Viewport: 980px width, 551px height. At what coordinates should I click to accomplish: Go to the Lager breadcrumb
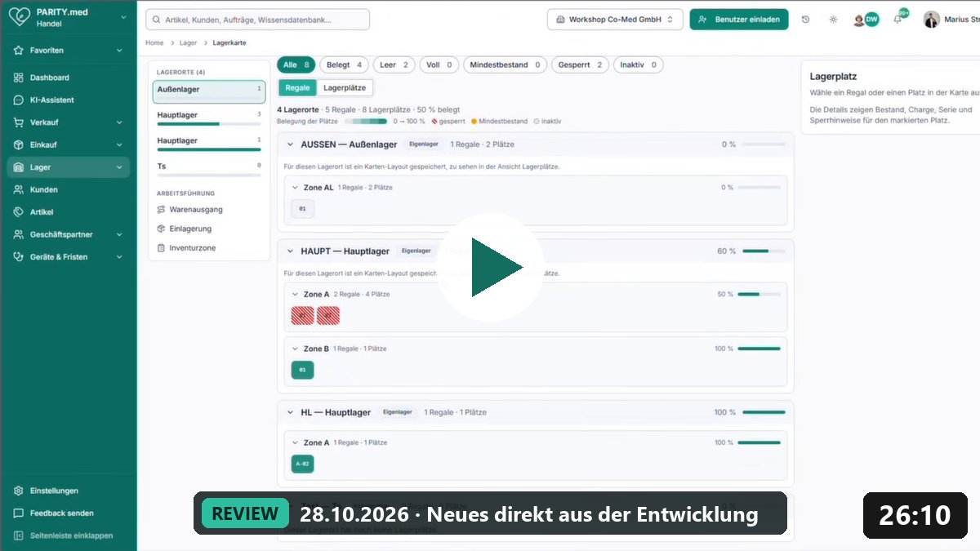point(188,42)
